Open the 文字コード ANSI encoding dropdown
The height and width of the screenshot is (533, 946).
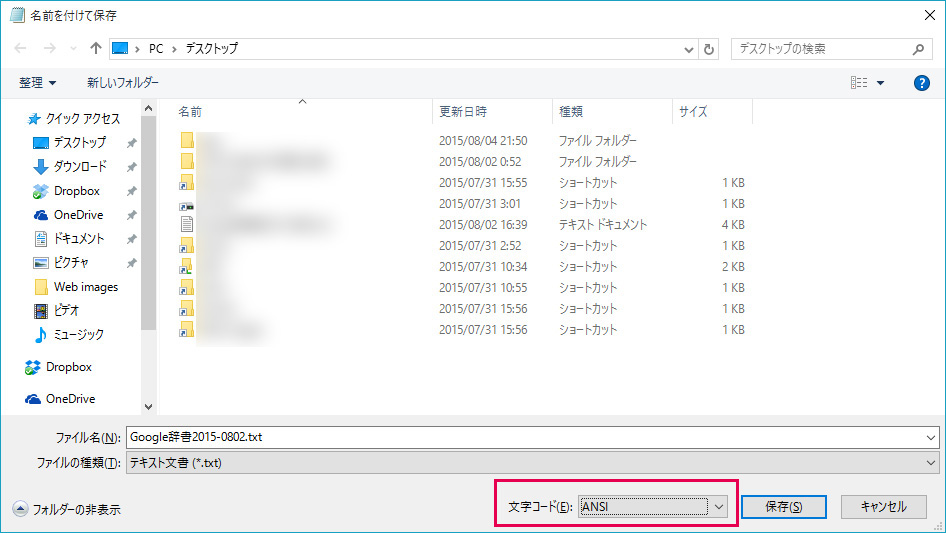click(653, 507)
